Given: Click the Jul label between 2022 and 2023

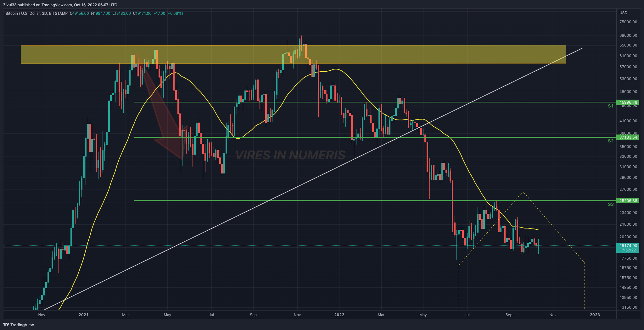Looking at the screenshot, I should pos(467,315).
